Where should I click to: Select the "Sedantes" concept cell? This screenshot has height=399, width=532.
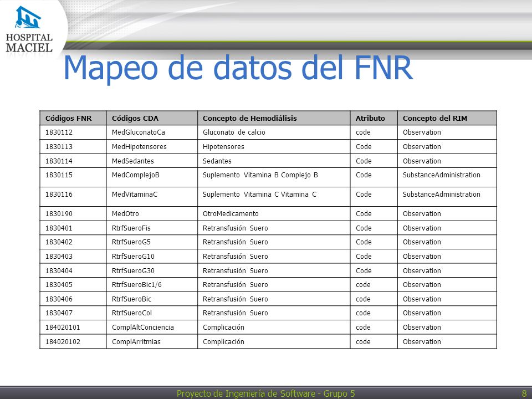274,161
